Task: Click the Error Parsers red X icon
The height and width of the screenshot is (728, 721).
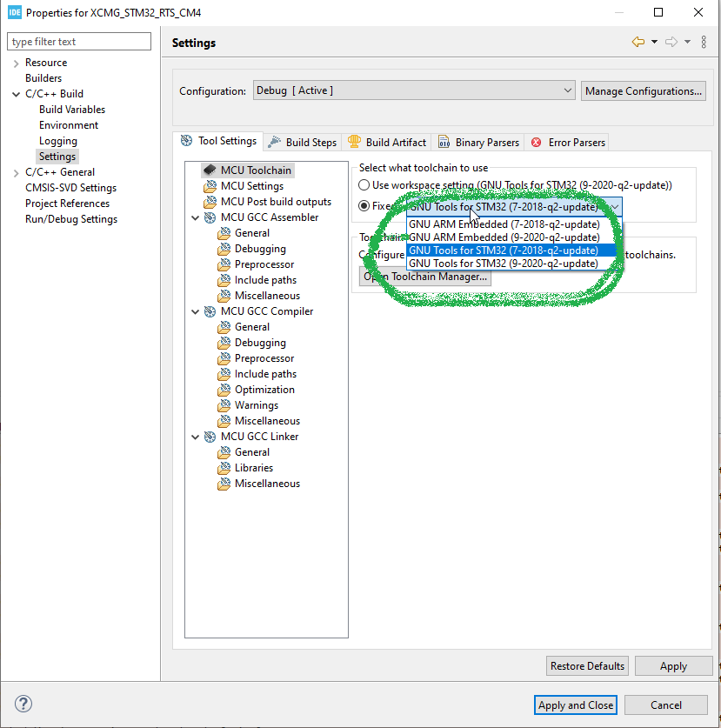Action: [537, 143]
